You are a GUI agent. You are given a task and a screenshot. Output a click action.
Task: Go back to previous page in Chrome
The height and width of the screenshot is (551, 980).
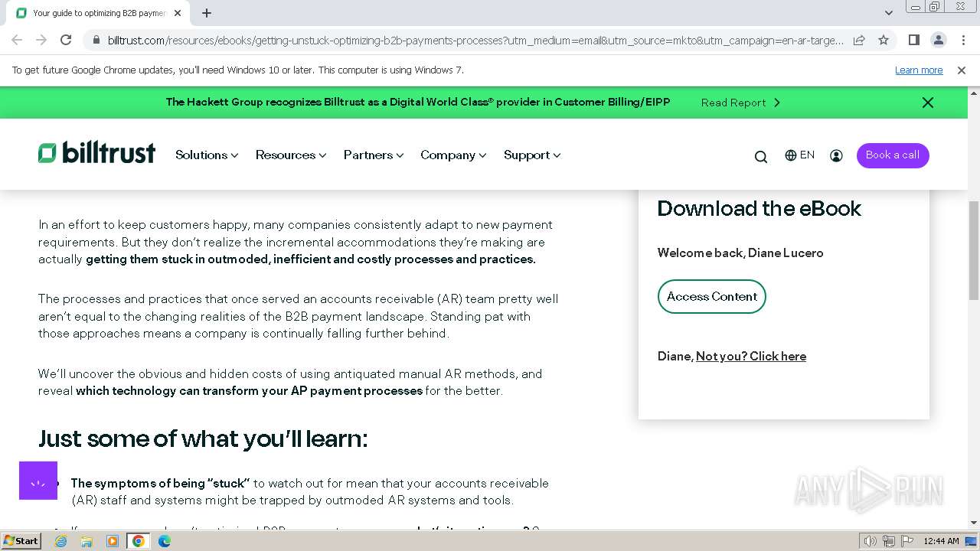[17, 40]
